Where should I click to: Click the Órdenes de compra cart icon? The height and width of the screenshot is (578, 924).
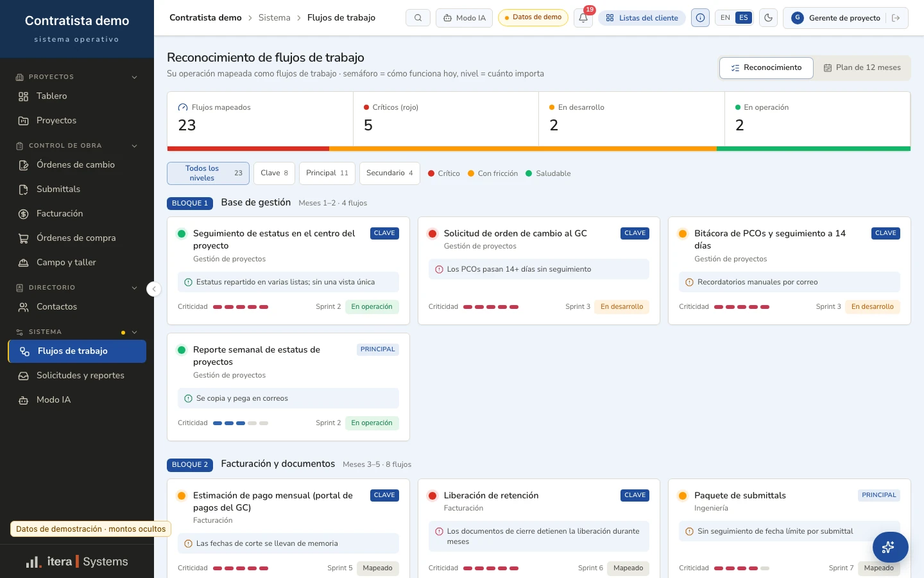tap(24, 238)
